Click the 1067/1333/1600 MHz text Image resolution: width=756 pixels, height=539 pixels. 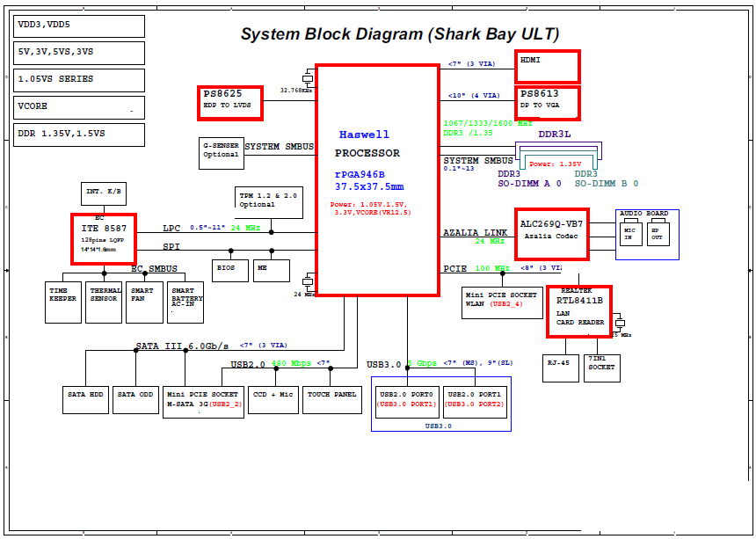point(488,123)
